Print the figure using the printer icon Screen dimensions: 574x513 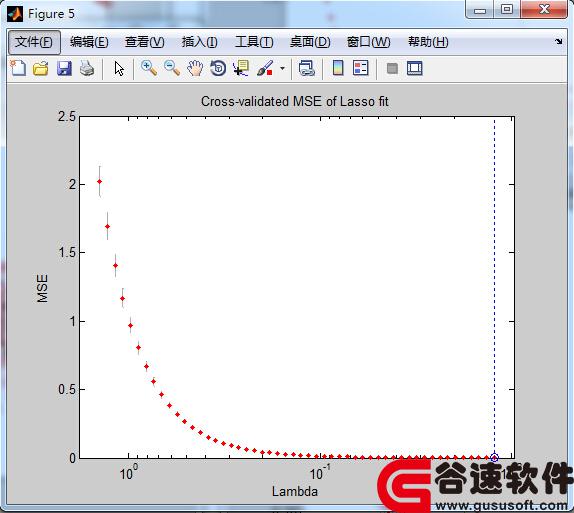pos(87,68)
